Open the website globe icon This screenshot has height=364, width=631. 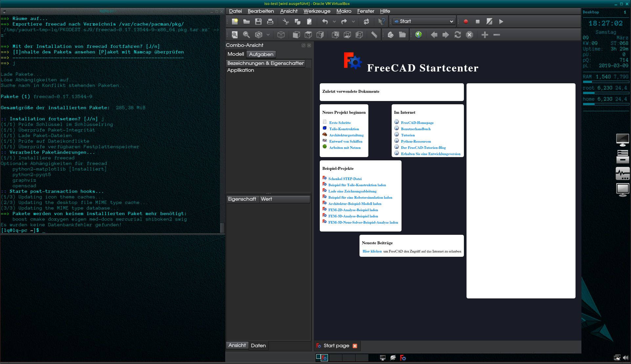click(x=418, y=35)
